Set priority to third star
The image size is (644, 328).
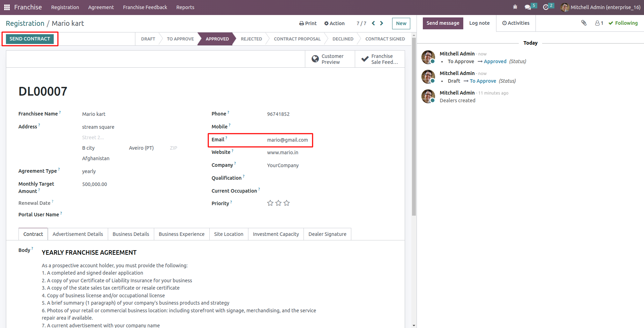coord(287,203)
